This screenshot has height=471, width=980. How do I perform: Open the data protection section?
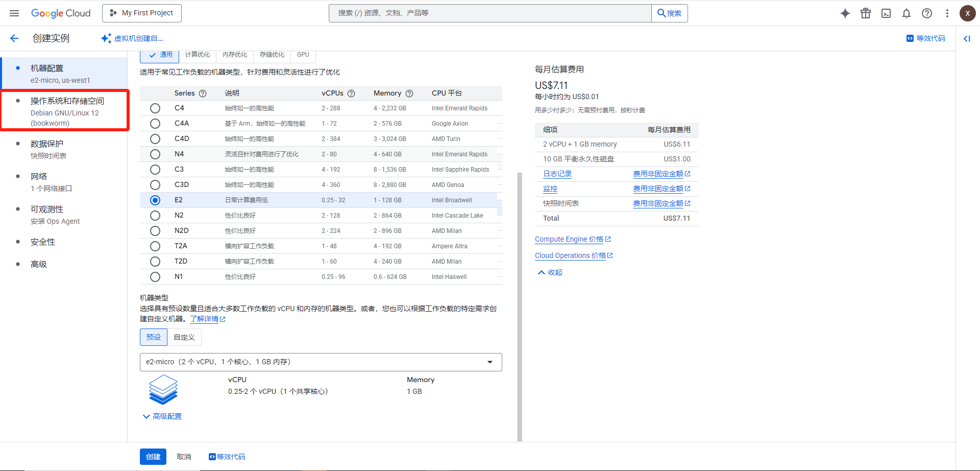pos(64,149)
